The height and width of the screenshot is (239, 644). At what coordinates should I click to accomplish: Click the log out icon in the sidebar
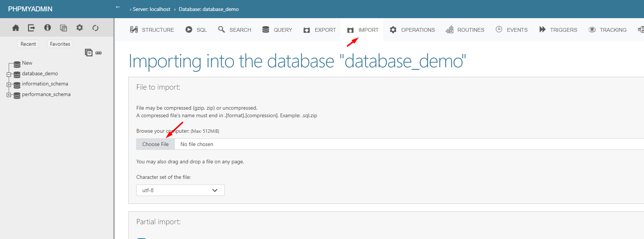[31, 28]
